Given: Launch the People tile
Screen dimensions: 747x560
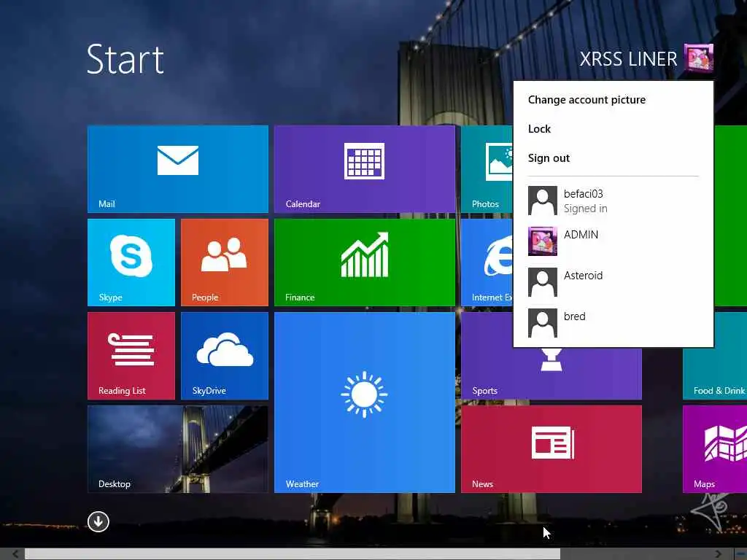Looking at the screenshot, I should tap(225, 262).
